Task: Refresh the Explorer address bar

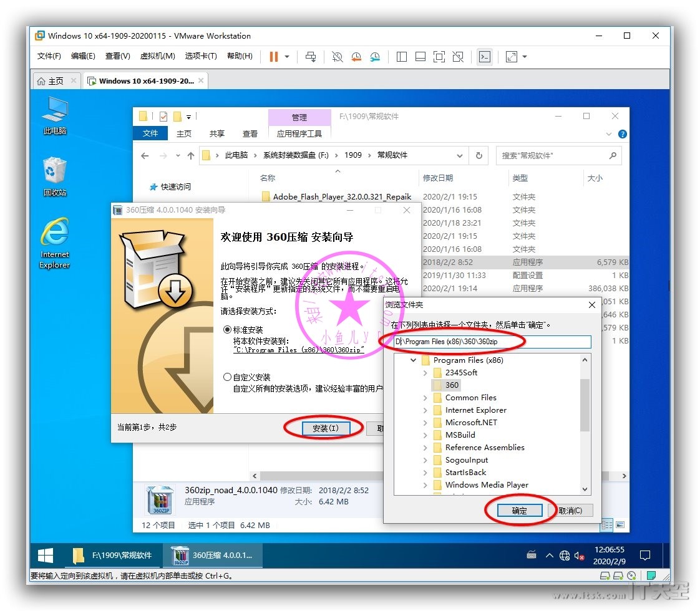Action: tap(479, 156)
